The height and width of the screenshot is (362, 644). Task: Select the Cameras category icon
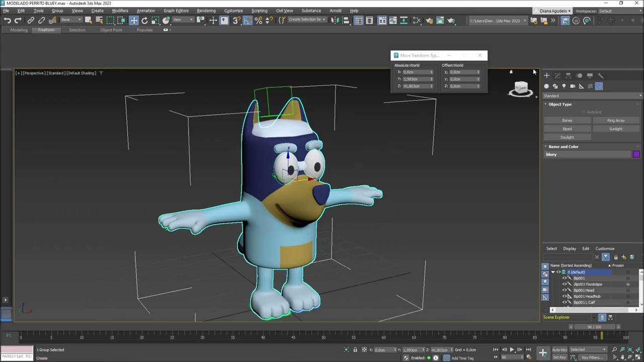pos(573,86)
